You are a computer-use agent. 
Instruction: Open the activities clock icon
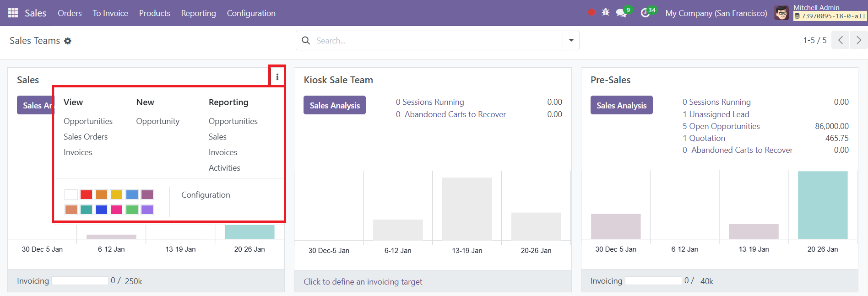click(x=645, y=13)
